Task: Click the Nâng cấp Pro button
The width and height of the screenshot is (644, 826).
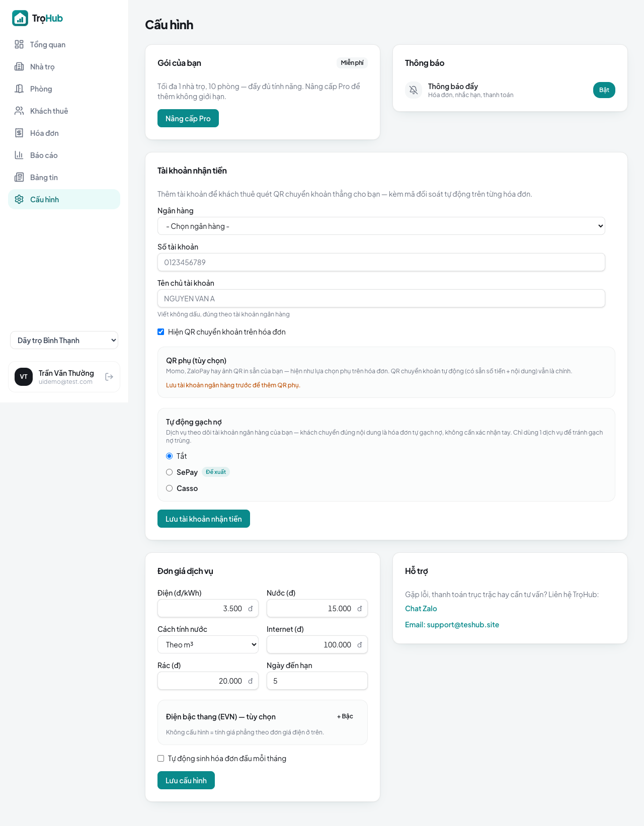Action: point(188,118)
